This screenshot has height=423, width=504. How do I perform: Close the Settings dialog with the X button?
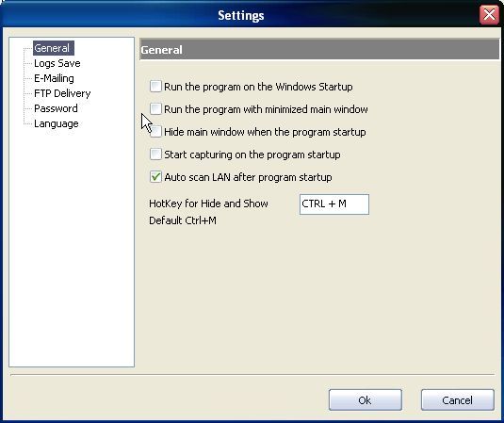tap(489, 15)
